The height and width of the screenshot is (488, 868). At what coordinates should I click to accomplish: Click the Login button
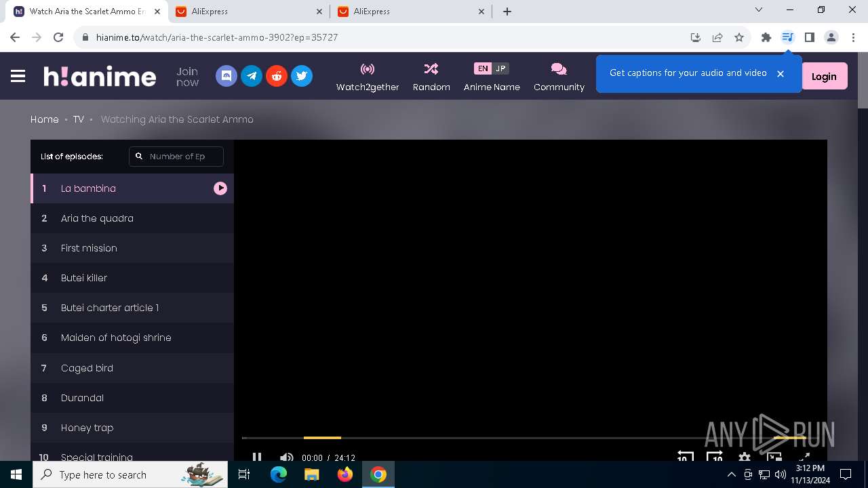click(824, 77)
